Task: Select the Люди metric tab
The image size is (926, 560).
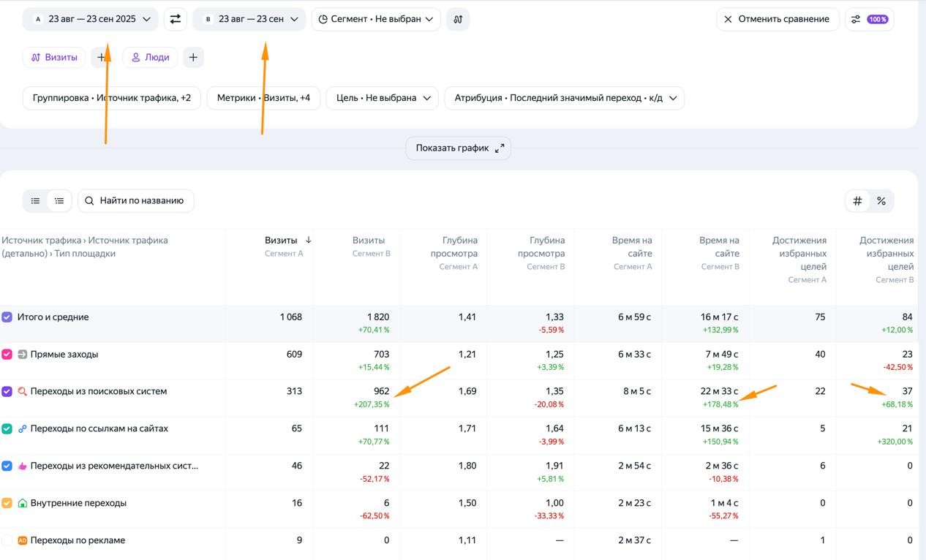Action: (150, 57)
